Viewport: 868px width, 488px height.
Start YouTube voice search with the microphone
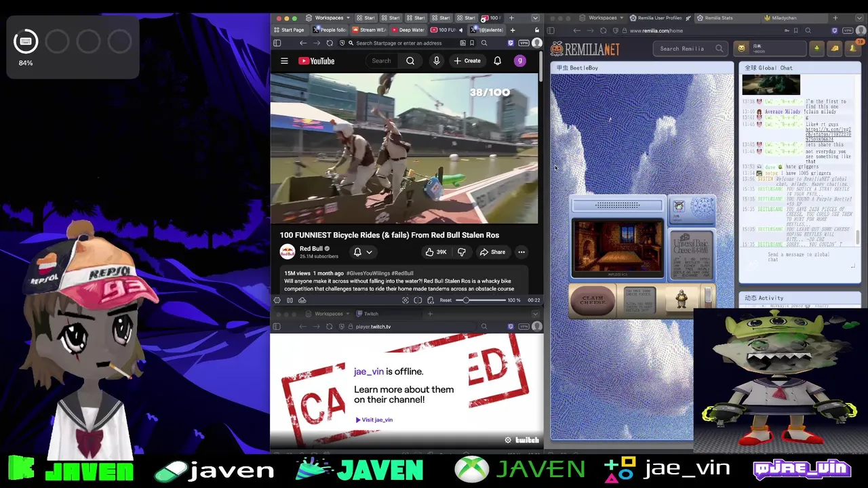pos(437,61)
